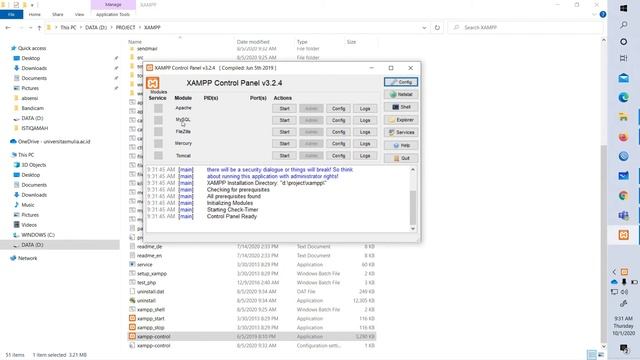Open Quick Access Toolbar customize dropdown
This screenshot has height=360, width=640.
32,5
